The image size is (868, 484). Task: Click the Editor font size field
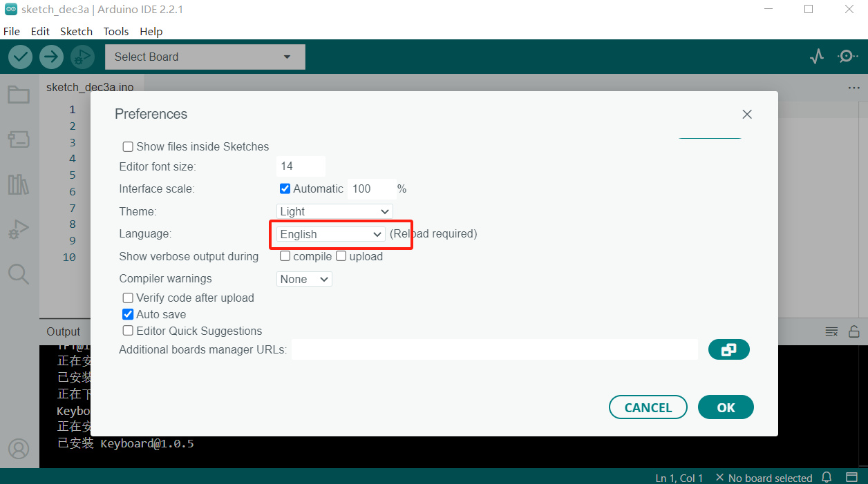coord(301,166)
